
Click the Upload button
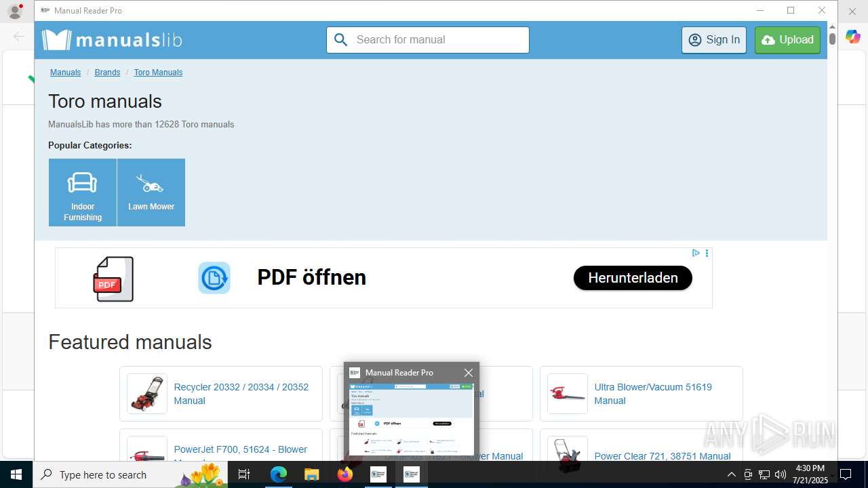[x=787, y=40]
